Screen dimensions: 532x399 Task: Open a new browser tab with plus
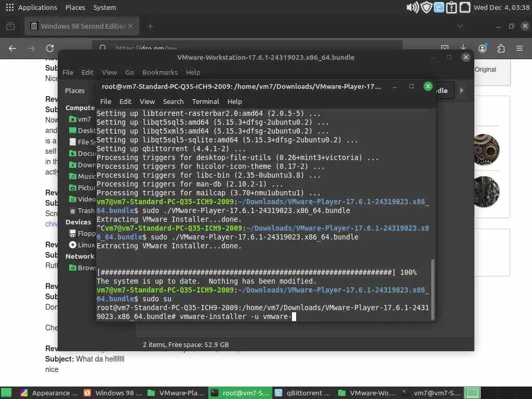(x=150, y=26)
